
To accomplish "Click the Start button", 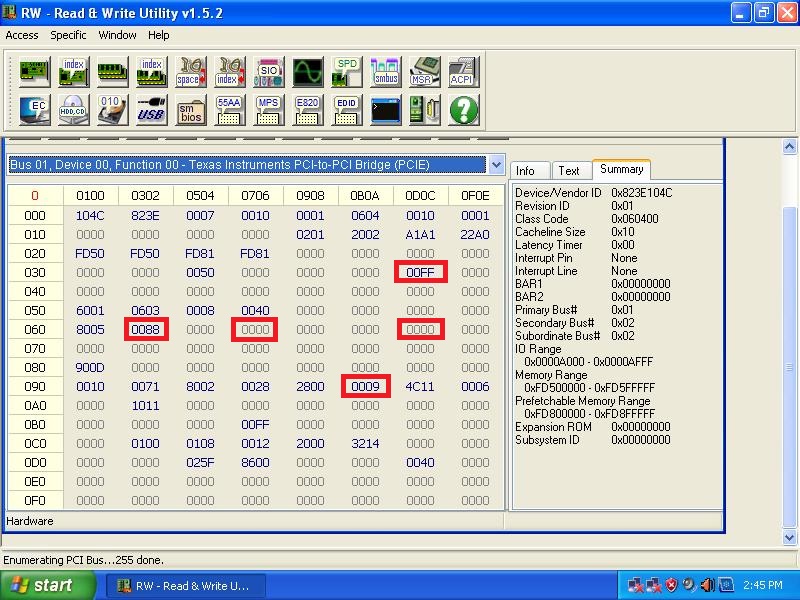I will click(48, 585).
